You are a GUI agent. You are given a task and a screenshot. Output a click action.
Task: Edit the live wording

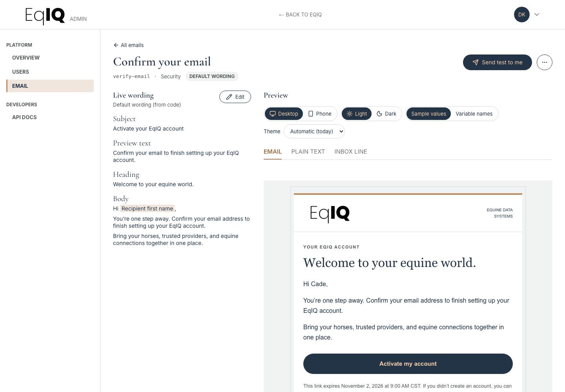click(x=235, y=97)
